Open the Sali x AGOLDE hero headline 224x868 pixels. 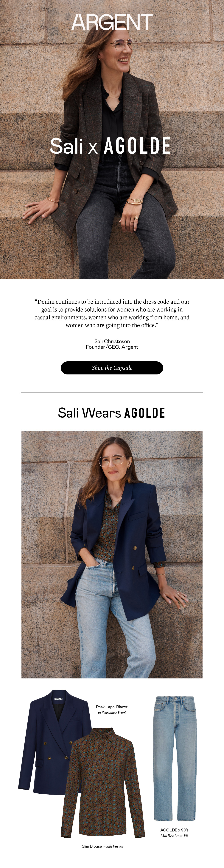[x=110, y=146]
